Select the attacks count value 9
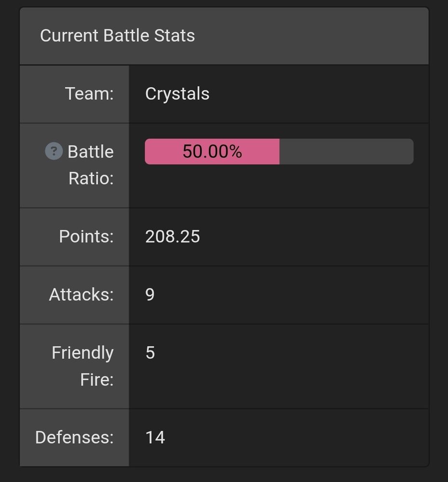The height and width of the screenshot is (482, 448). [x=150, y=295]
